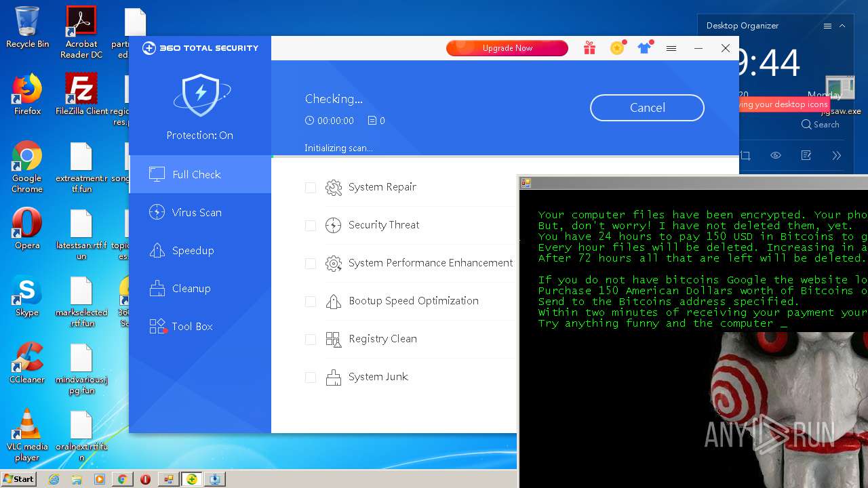
Task: Click the 360 Total Security logo
Action: [x=200, y=48]
